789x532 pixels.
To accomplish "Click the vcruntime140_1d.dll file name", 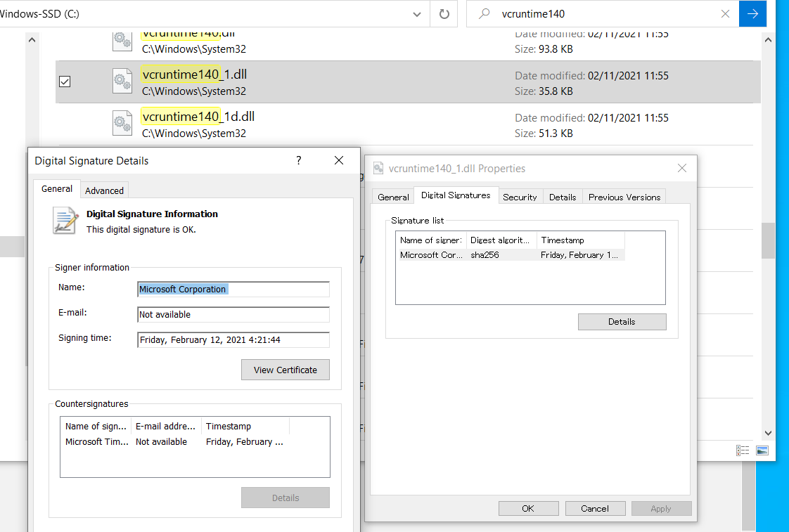I will point(198,117).
